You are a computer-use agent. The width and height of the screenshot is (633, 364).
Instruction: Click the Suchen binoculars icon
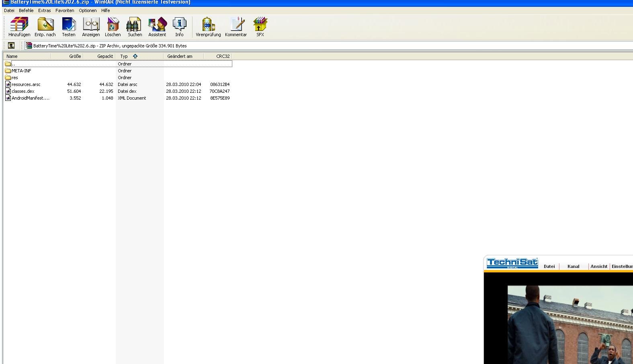[x=134, y=25]
